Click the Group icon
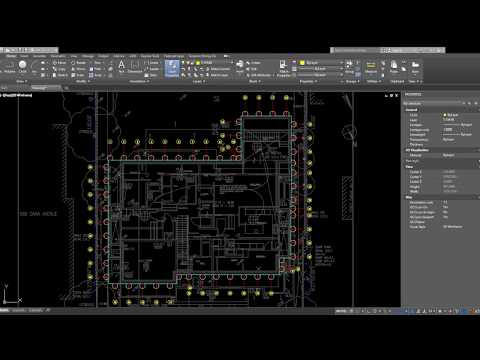This screenshot has height=360, width=480. point(349,66)
